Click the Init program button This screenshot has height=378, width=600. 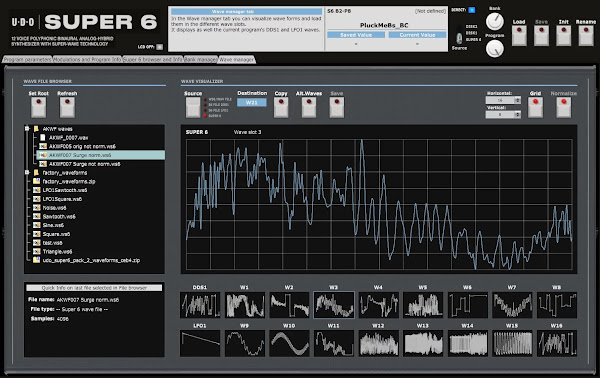pos(564,36)
